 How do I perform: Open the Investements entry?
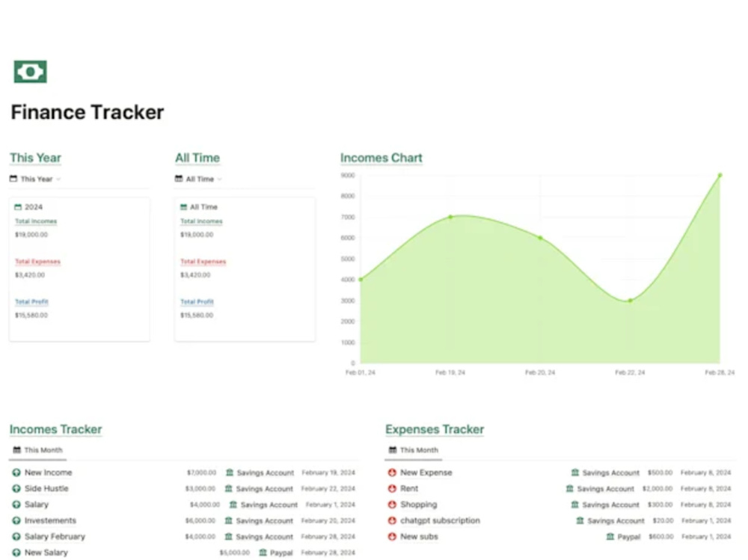point(51,520)
